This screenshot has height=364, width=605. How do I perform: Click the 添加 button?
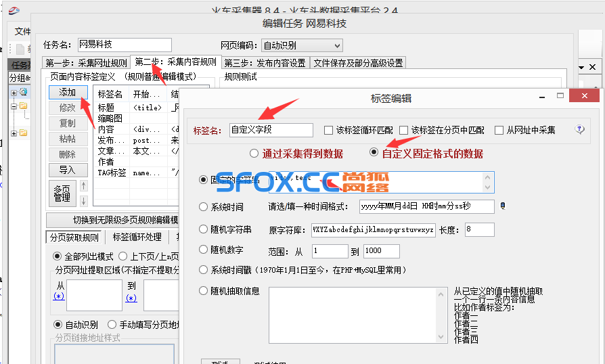click(68, 93)
